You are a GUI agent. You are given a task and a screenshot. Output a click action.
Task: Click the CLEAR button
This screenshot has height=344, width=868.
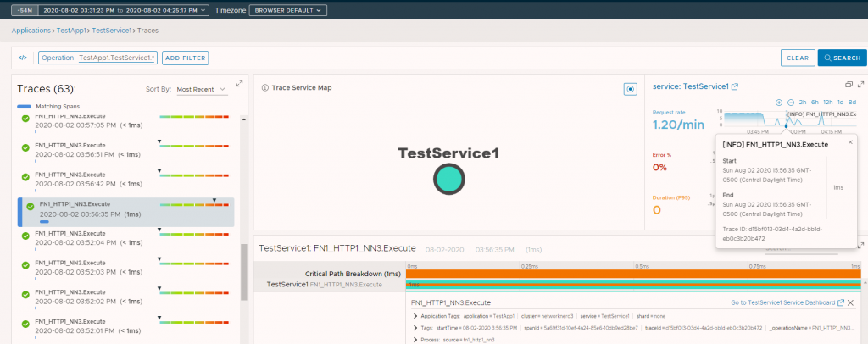[798, 58]
